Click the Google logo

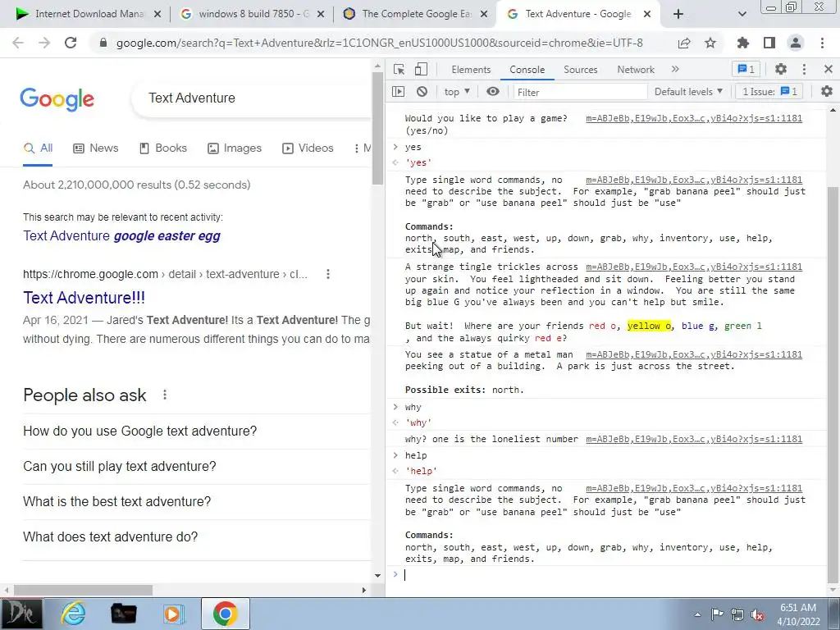tap(57, 99)
